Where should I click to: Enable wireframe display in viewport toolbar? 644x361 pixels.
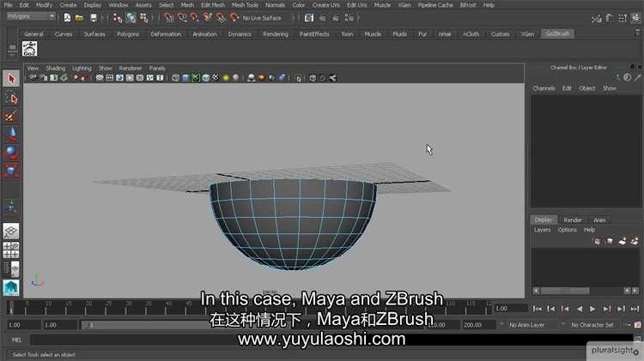pyautogui.click(x=176, y=78)
